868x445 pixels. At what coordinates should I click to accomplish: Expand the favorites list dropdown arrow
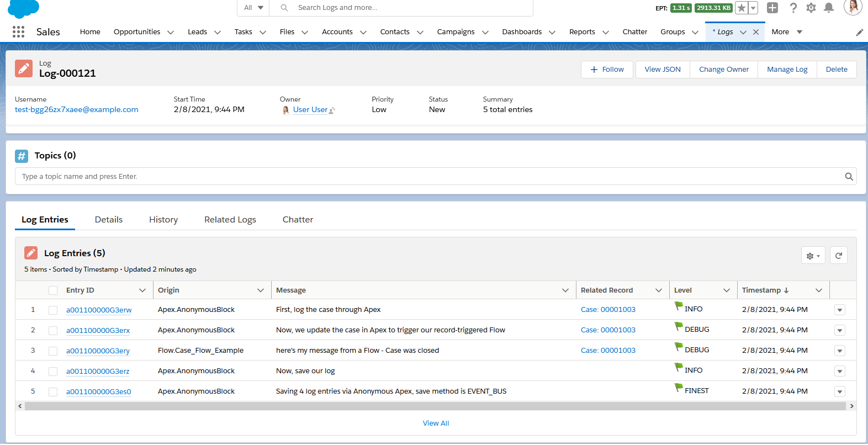click(x=753, y=8)
